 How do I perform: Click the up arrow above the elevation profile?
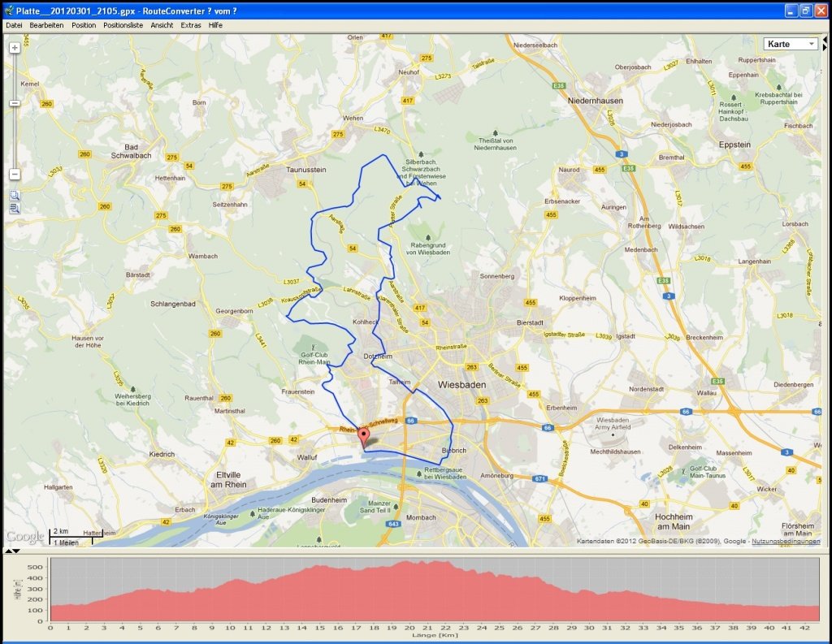click(x=8, y=551)
